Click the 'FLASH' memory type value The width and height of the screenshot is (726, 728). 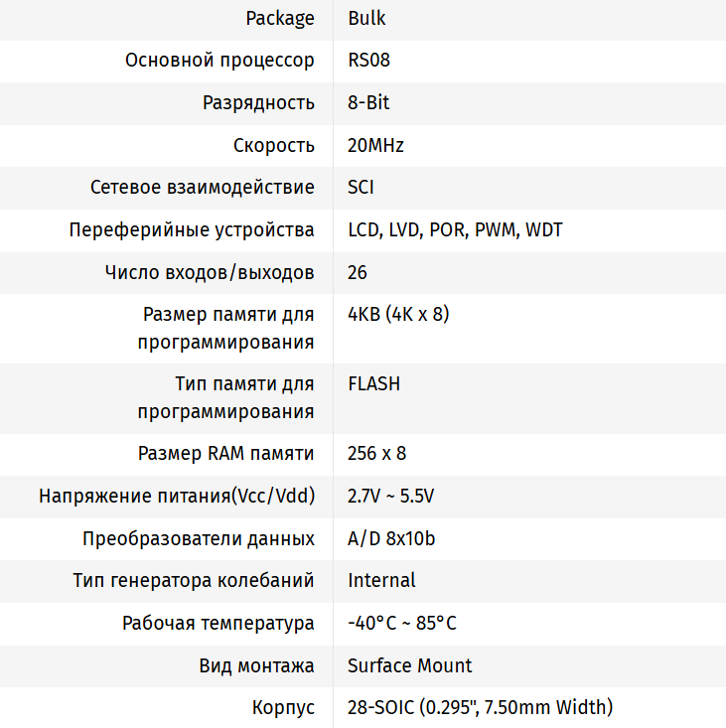(x=373, y=383)
